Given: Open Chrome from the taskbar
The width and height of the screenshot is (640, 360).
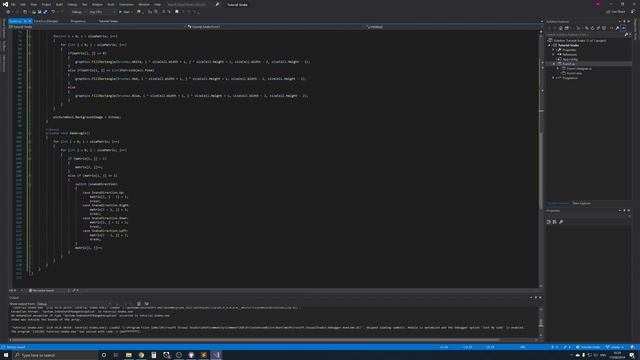Looking at the screenshot, I should tap(141, 355).
